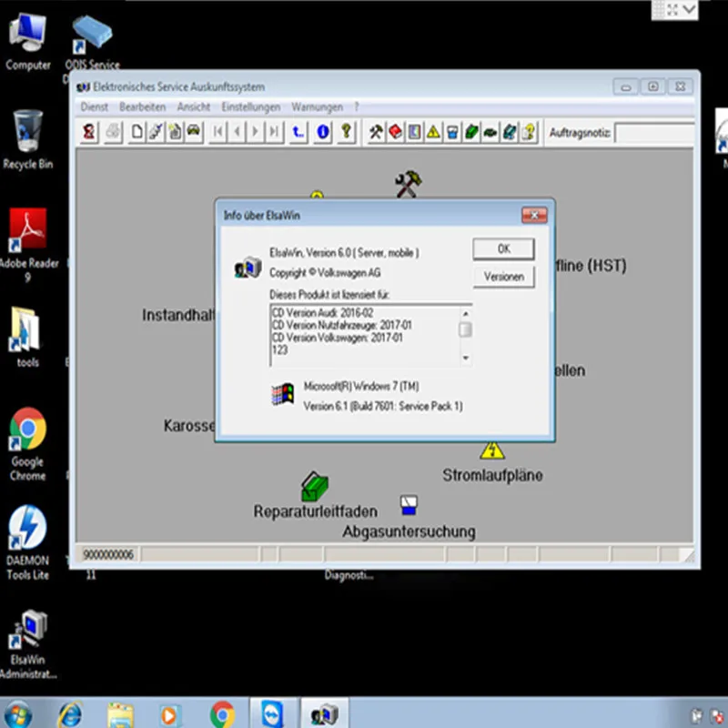Screen dimensions: 728x728
Task: Open the question mark help menu
Action: pos(357,107)
